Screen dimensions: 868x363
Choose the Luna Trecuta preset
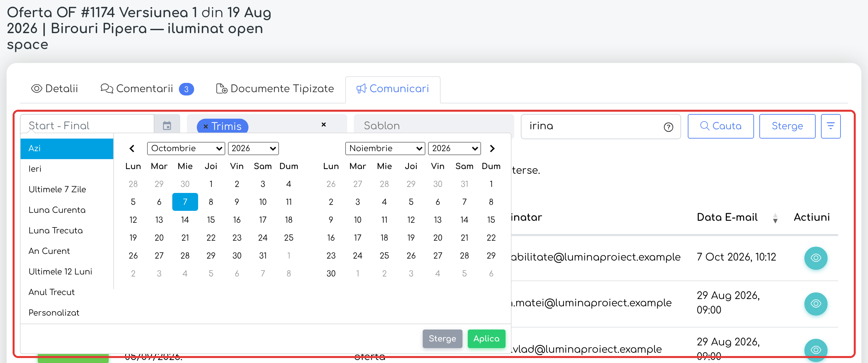tap(67, 231)
